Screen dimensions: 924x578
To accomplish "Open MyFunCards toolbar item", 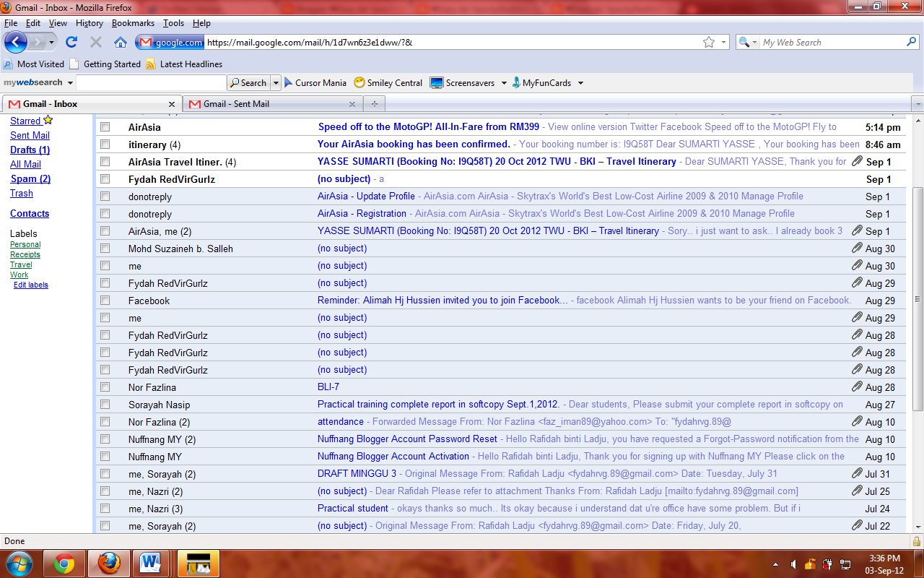I will [x=542, y=83].
